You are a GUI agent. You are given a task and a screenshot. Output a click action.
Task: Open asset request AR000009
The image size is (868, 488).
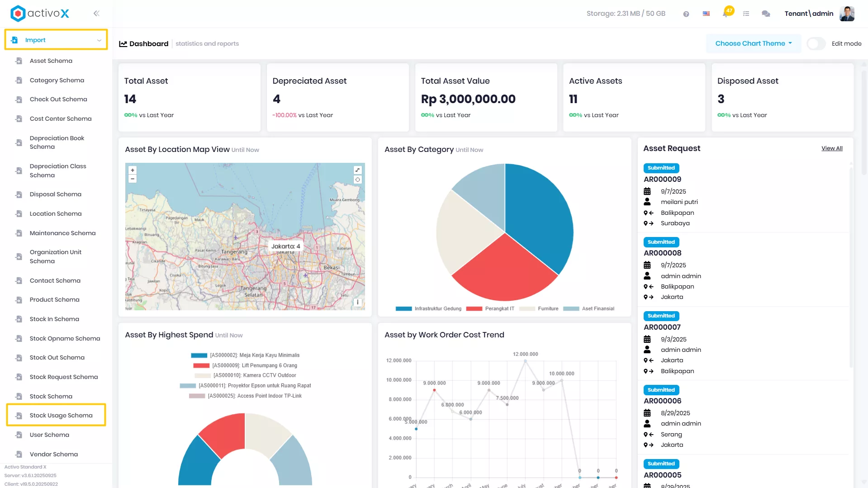[662, 180]
